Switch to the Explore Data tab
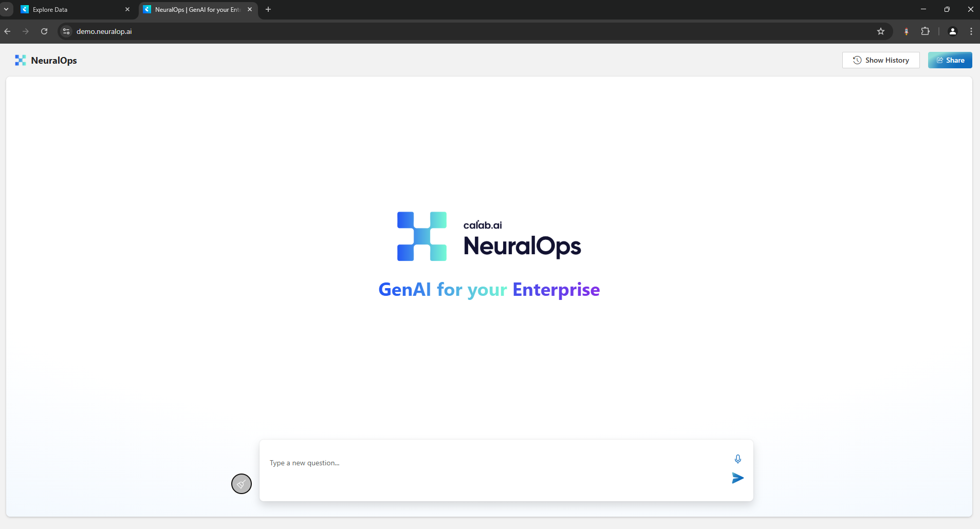The height and width of the screenshot is (529, 980). tap(76, 9)
